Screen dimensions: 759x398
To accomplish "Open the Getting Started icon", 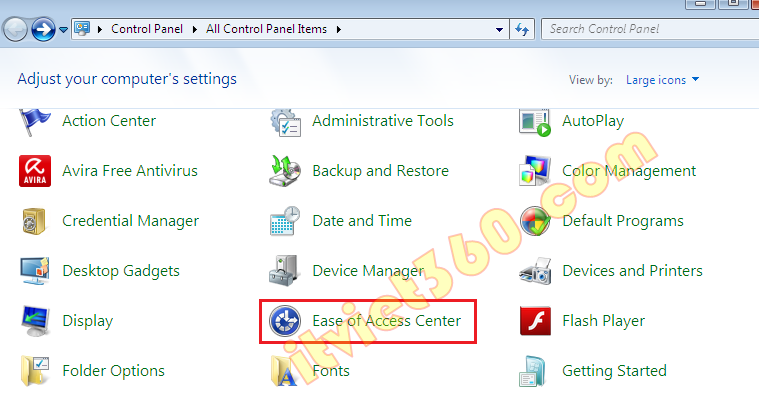I will click(533, 371).
